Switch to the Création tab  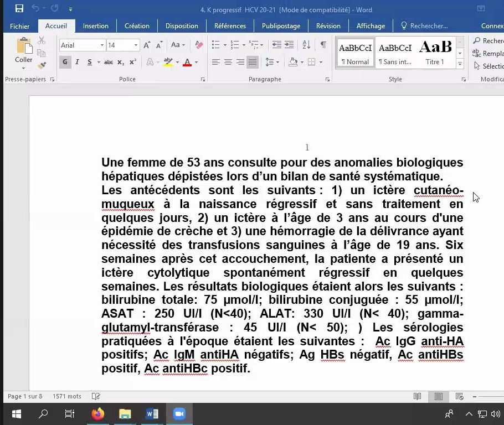tap(137, 26)
